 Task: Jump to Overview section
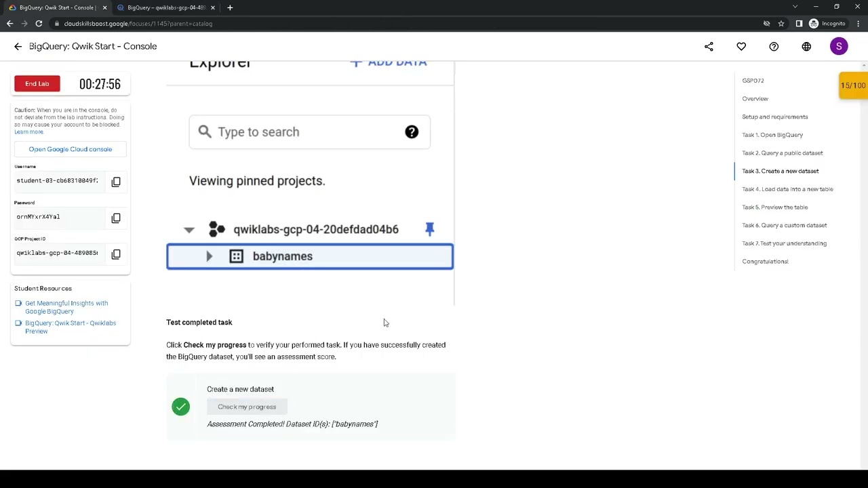tap(755, 99)
